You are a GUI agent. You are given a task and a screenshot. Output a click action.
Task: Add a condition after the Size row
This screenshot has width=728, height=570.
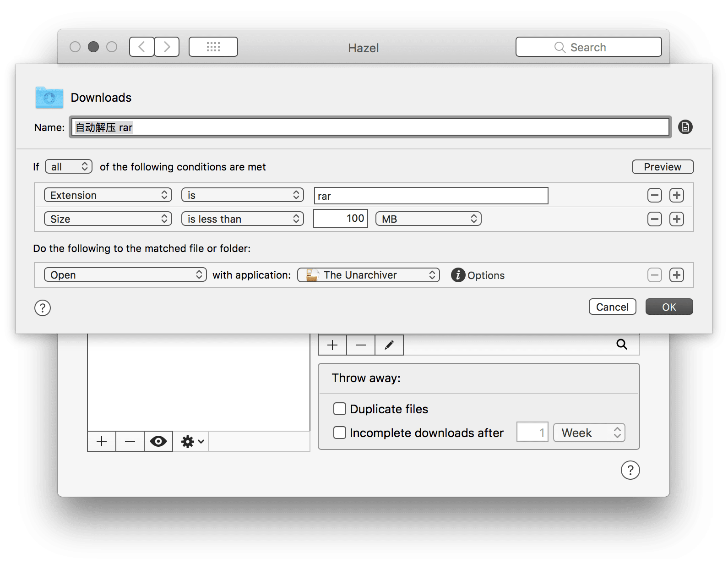click(x=676, y=219)
